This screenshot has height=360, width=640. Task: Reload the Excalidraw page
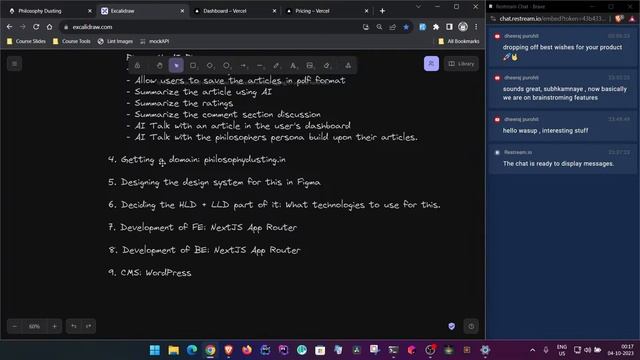coord(36,27)
